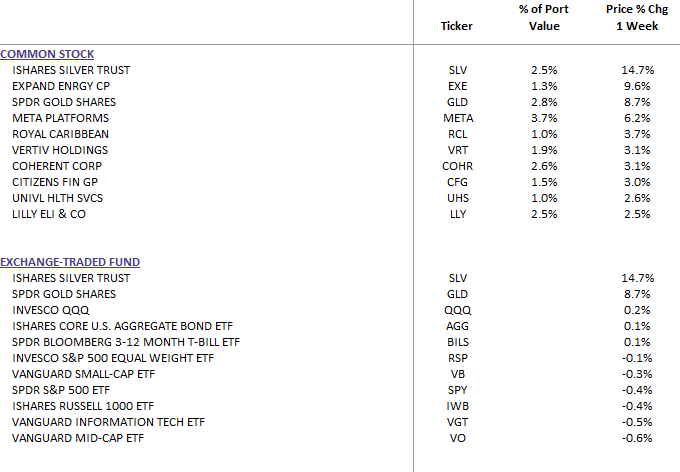The width and height of the screenshot is (680, 472).
Task: Click the Price % Chg 1 Week header
Action: (x=632, y=18)
